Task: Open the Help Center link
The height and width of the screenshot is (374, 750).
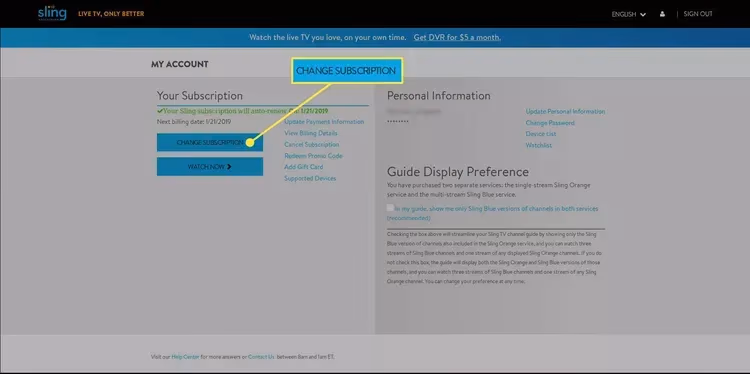Action: click(x=185, y=357)
